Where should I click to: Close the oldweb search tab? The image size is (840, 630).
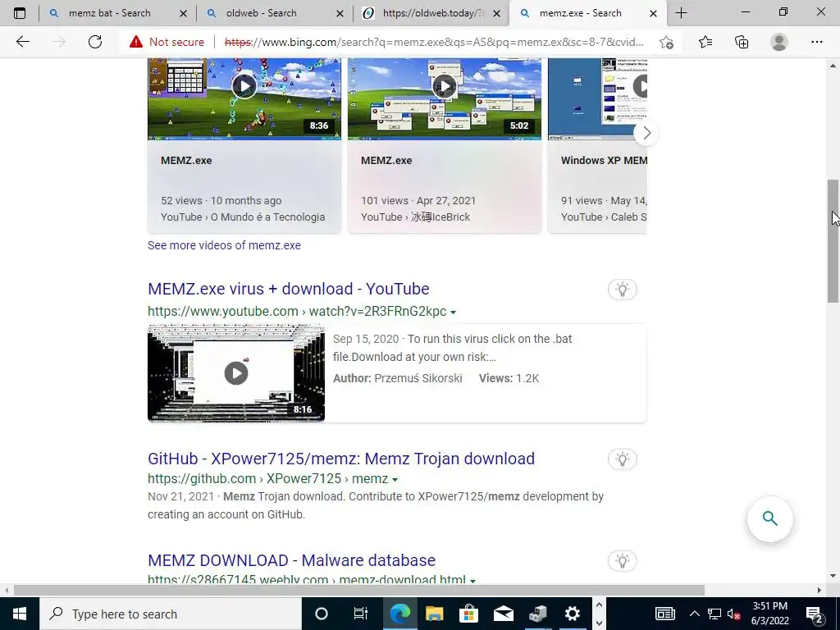pos(340,13)
